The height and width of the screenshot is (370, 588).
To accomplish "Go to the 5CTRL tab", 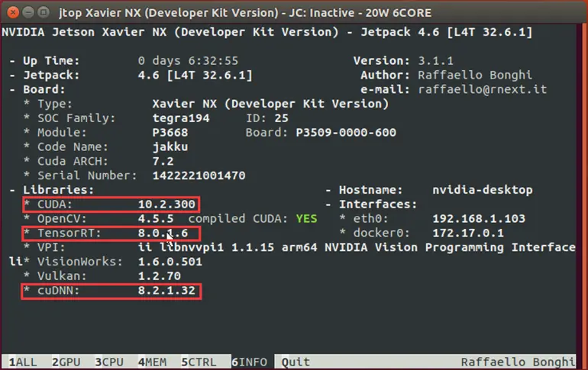I will (x=199, y=362).
